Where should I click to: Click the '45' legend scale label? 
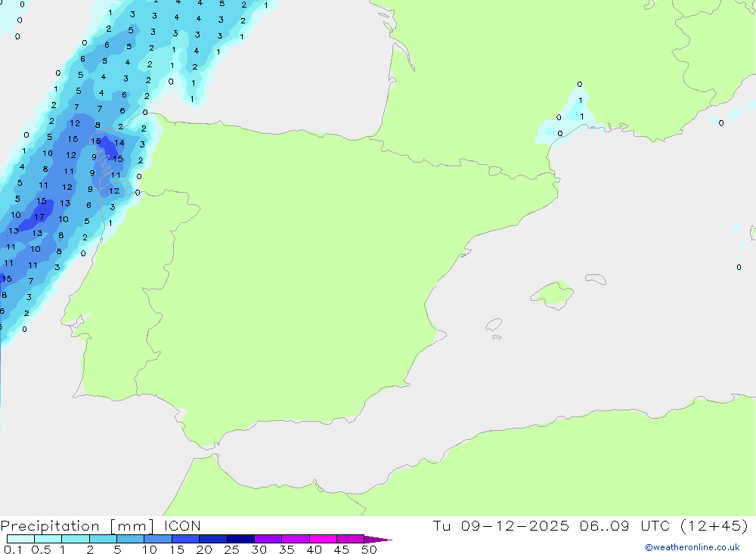[342, 549]
